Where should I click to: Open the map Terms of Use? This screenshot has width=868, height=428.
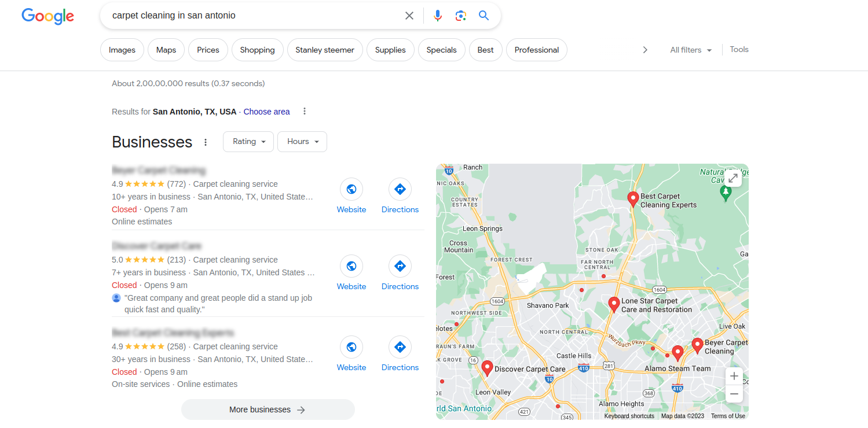click(x=728, y=416)
